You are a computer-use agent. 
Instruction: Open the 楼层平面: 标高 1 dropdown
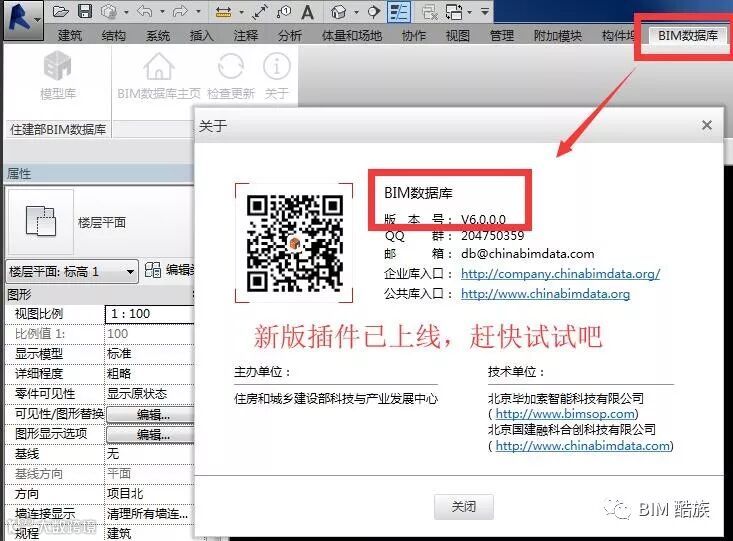pyautogui.click(x=72, y=272)
